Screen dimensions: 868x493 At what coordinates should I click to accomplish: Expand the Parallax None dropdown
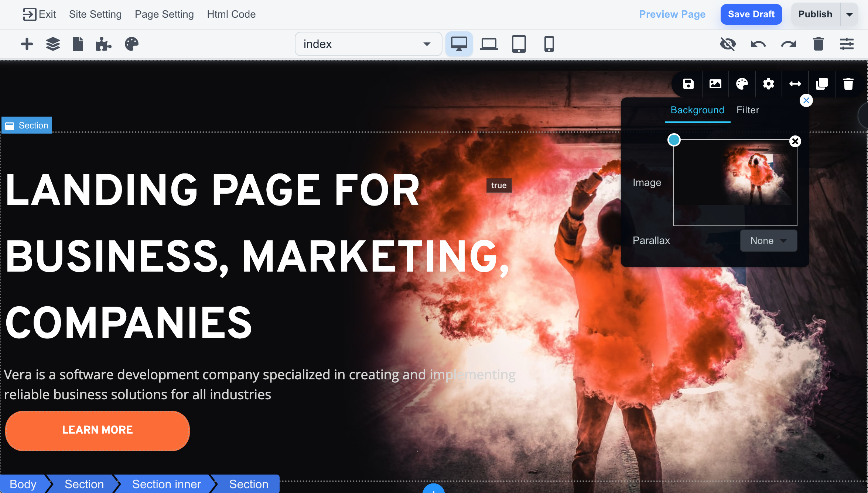(768, 241)
